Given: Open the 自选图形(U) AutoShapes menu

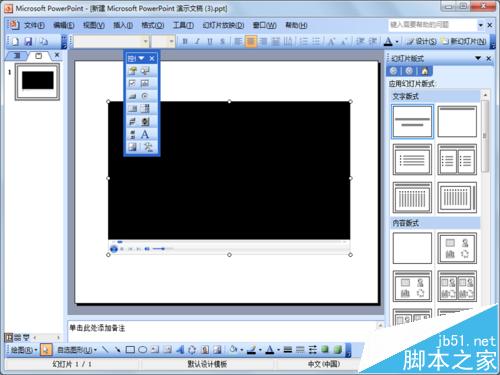Looking at the screenshot, I should pos(76,350).
